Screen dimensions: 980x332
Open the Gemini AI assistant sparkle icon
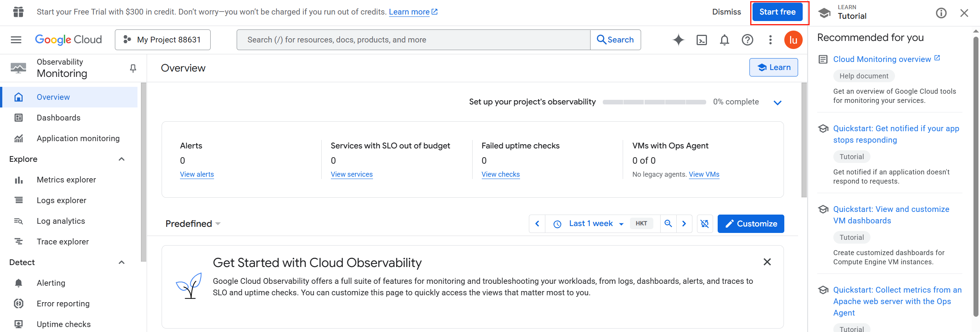678,40
